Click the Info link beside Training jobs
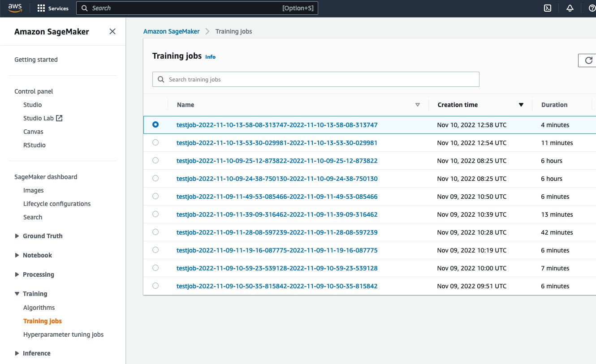Viewport: 596px width, 364px height. pos(210,57)
